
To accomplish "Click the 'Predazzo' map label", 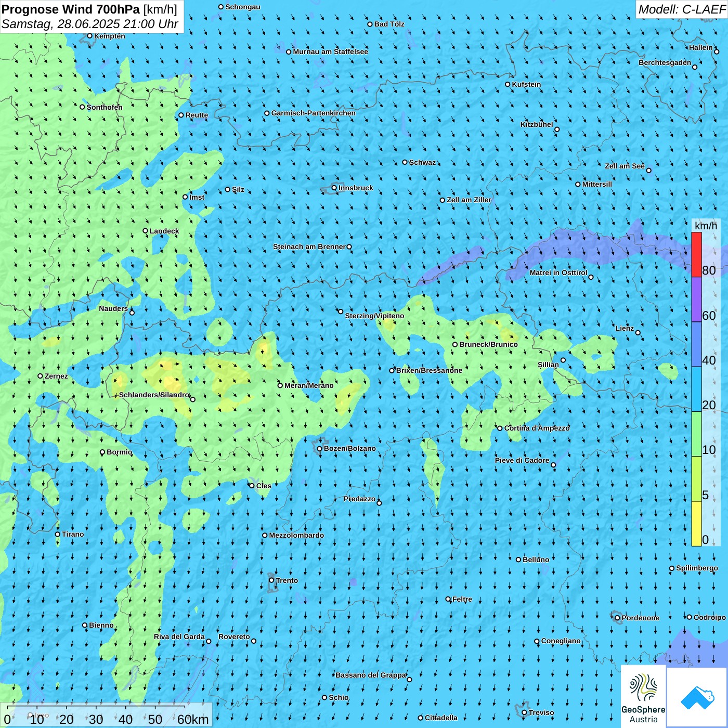I will coord(359,499).
